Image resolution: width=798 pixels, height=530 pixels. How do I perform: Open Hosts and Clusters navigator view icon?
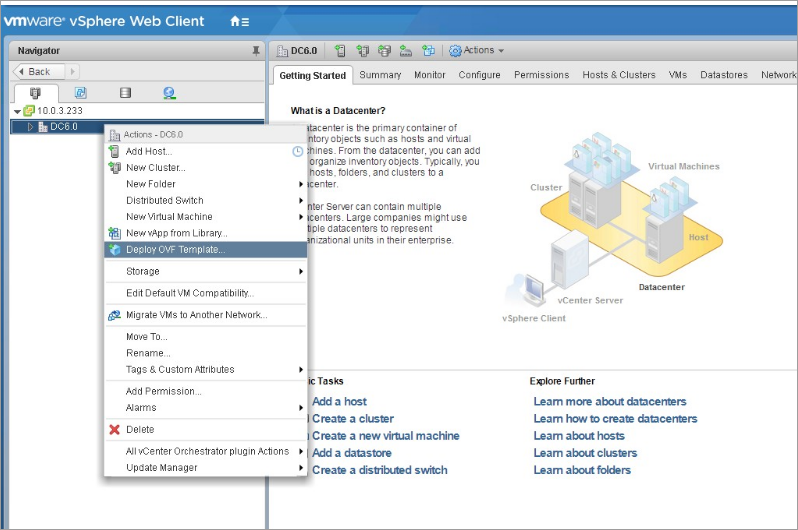(x=35, y=93)
